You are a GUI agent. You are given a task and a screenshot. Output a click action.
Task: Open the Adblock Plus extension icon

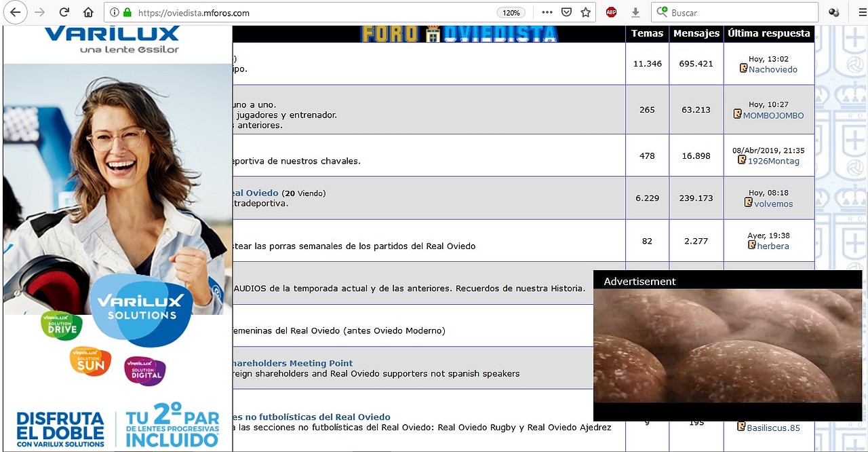611,12
